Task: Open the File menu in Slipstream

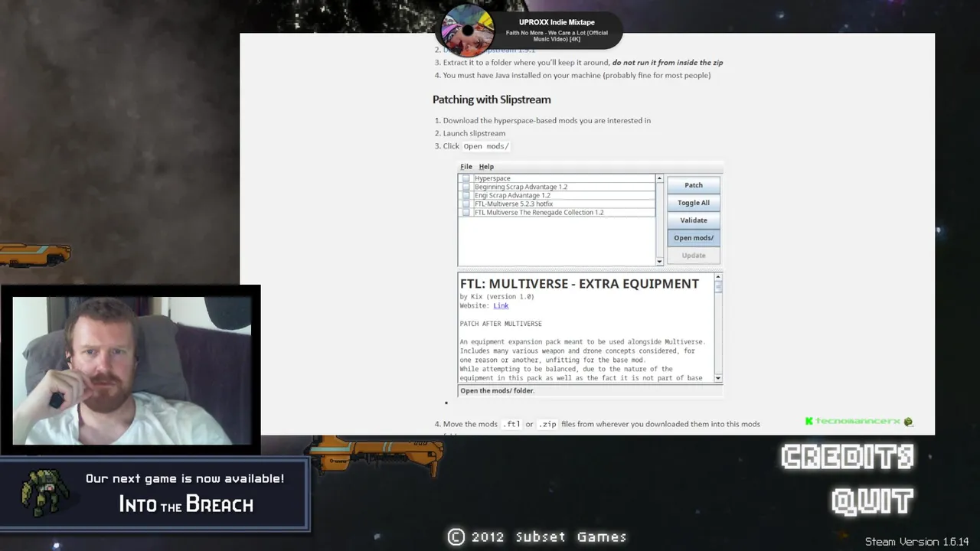Action: pos(465,167)
